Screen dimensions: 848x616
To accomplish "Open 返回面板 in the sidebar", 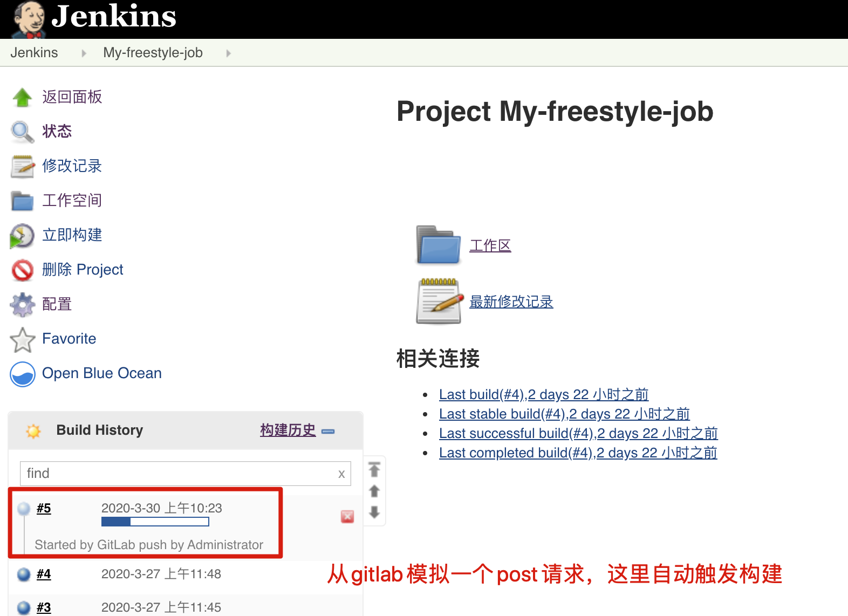I will point(72,97).
